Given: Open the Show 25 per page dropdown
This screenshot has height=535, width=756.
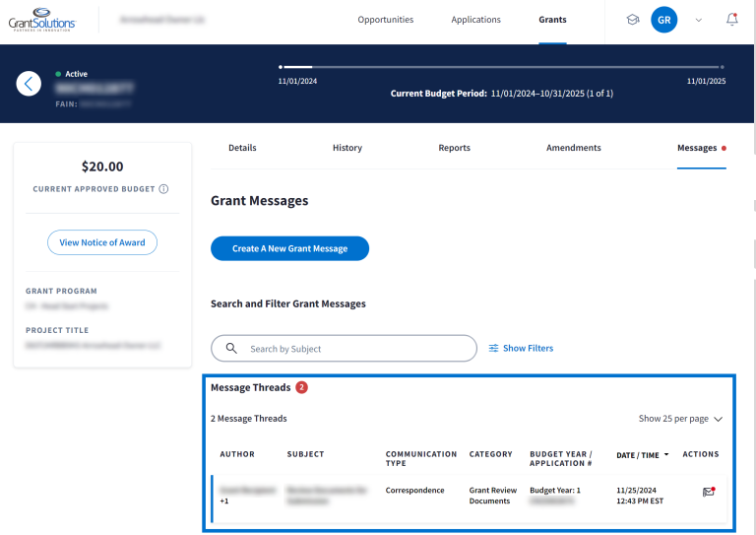Looking at the screenshot, I should pyautogui.click(x=680, y=419).
